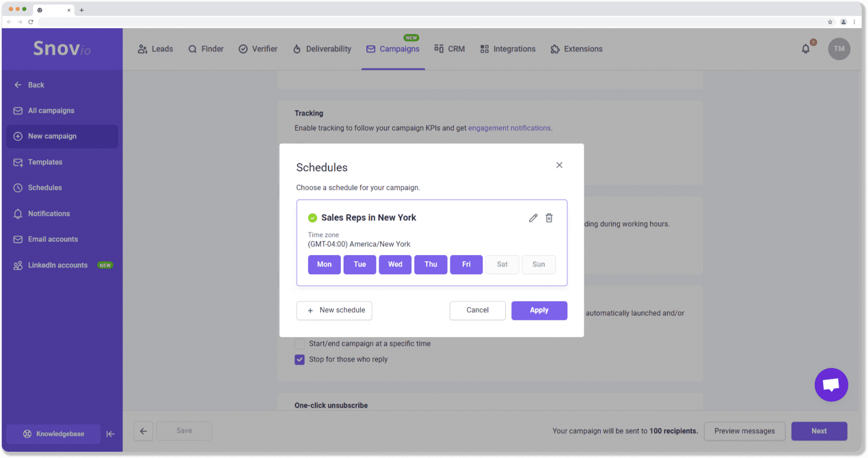Open Templates in the sidebar
This screenshot has height=458, width=868.
[x=45, y=162]
